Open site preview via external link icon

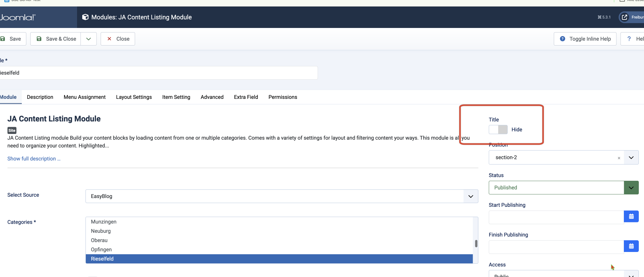(624, 17)
